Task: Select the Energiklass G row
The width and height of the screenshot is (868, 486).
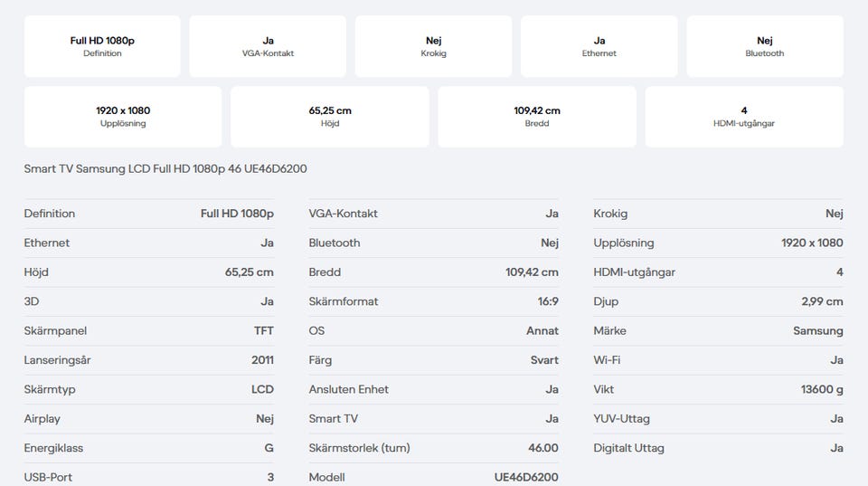Action: [x=149, y=448]
